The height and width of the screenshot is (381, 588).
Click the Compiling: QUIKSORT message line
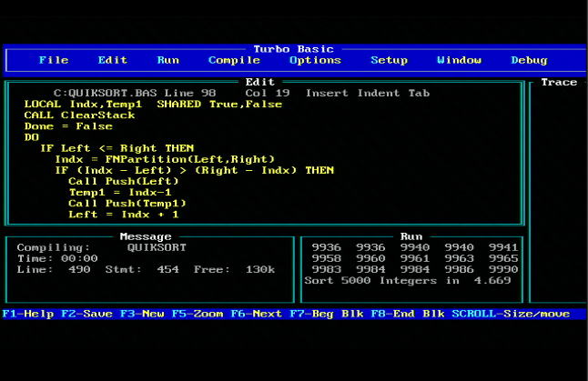101,247
